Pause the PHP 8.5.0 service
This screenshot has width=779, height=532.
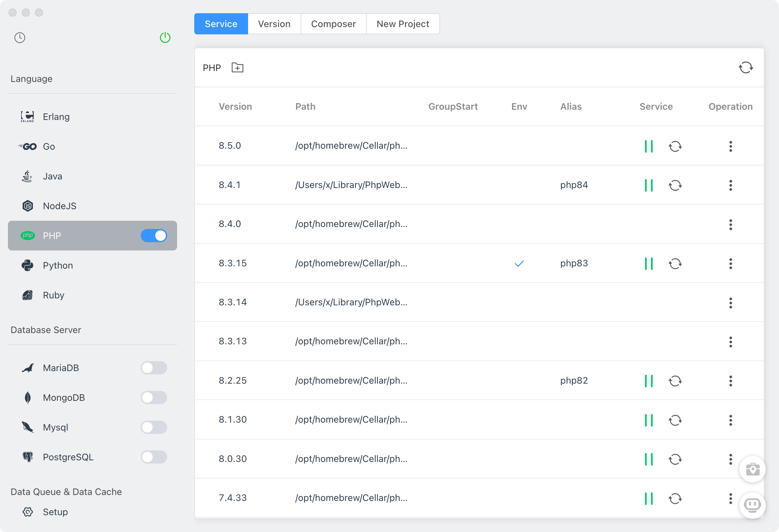(x=648, y=146)
